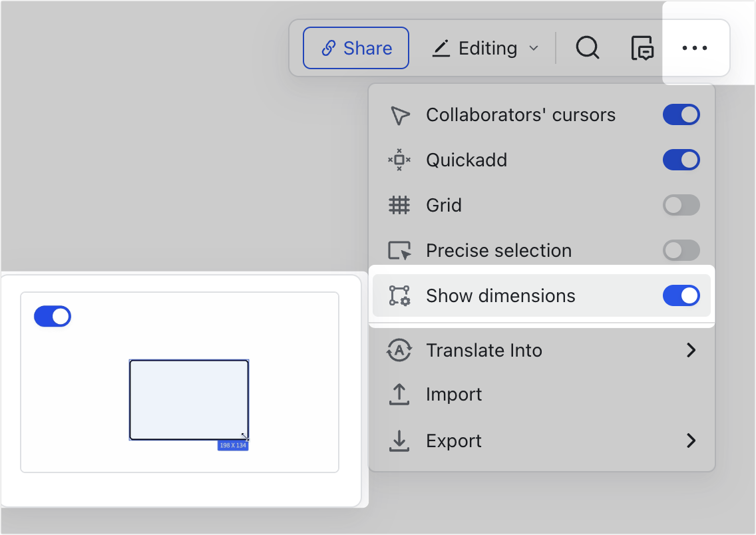
Task: Turn off Collaborators' cursors toggle
Action: point(681,114)
